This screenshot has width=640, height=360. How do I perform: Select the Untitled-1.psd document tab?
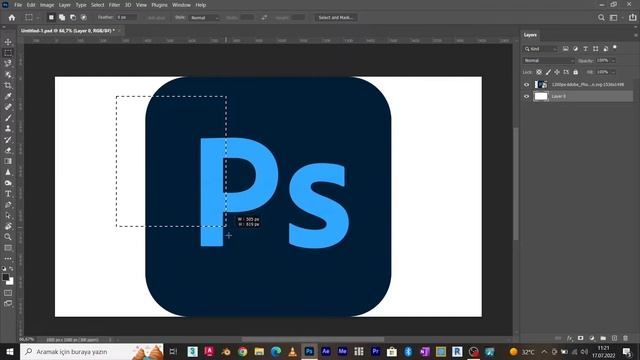coord(68,31)
